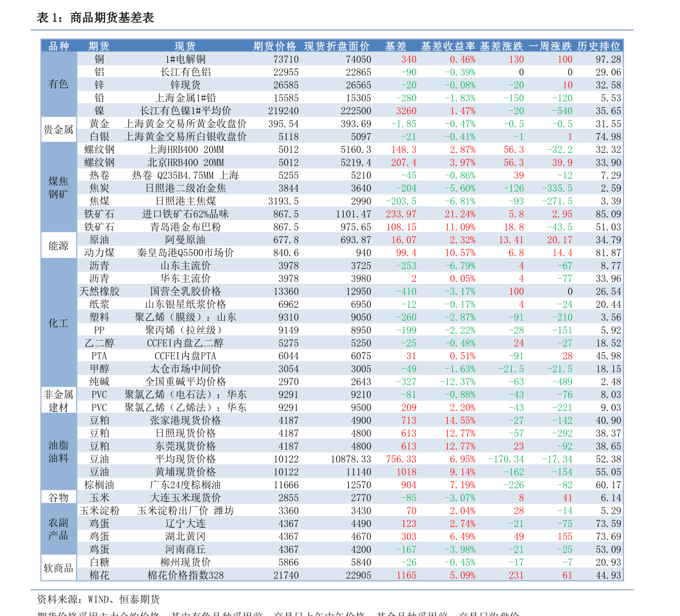The image size is (680, 616).
Task: Click the 锌现货 spot cell
Action: pos(185,85)
